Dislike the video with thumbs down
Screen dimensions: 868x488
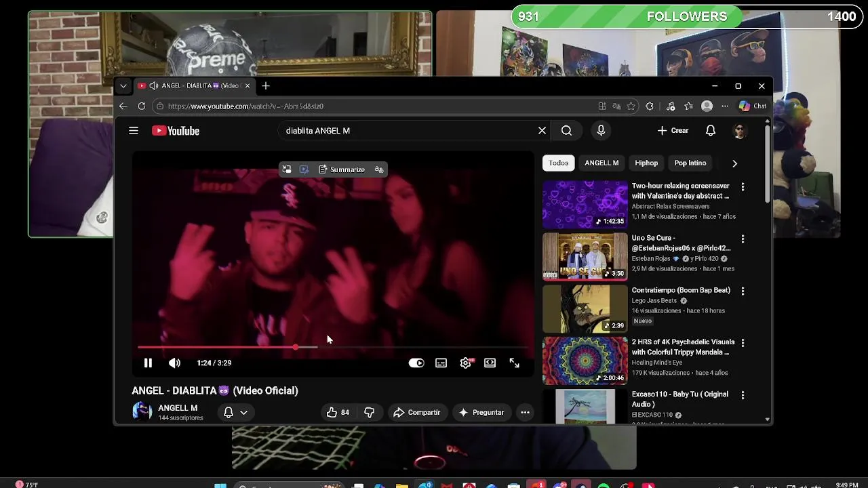click(x=369, y=412)
